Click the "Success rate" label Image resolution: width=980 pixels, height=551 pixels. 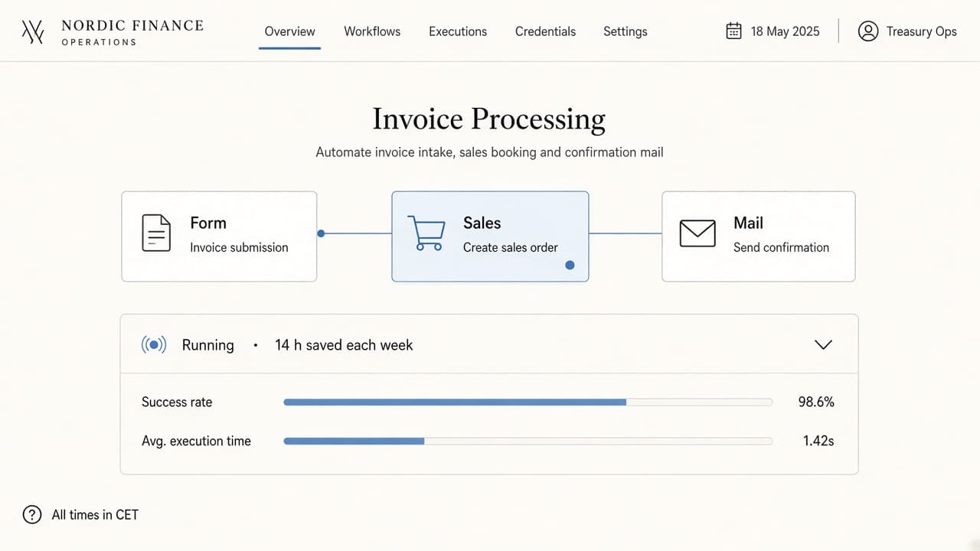tap(177, 402)
